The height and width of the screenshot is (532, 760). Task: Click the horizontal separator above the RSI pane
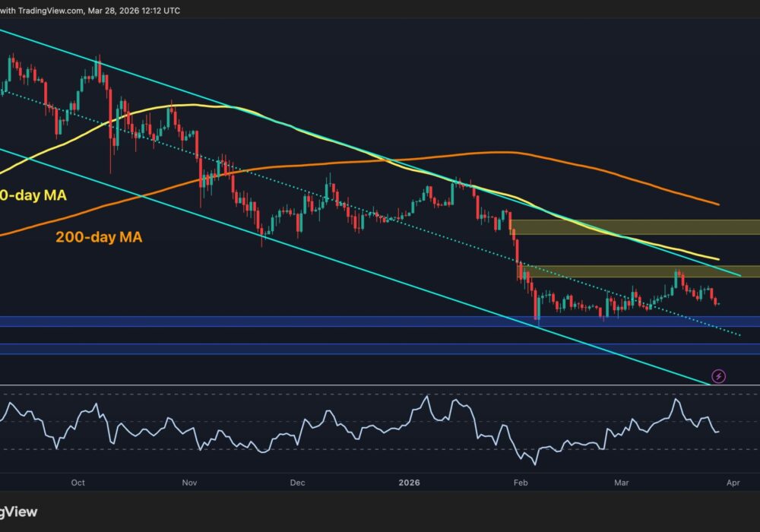(x=380, y=385)
